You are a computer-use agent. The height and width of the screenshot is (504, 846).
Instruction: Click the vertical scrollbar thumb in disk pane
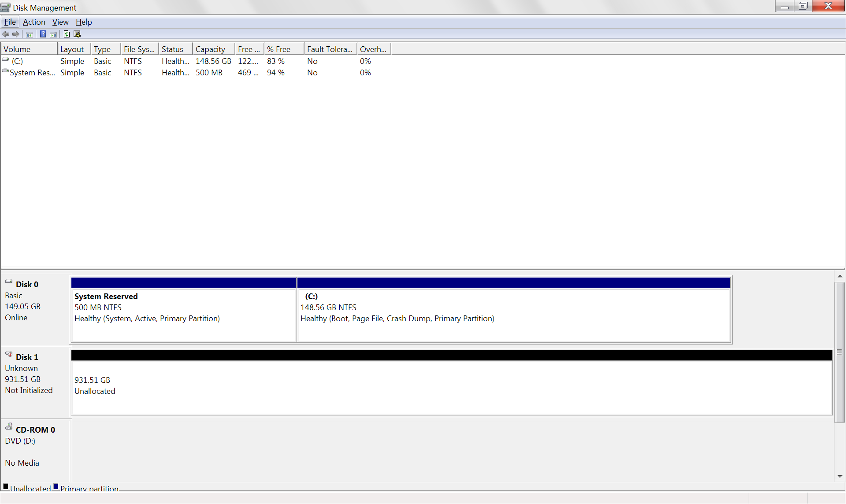pyautogui.click(x=840, y=352)
